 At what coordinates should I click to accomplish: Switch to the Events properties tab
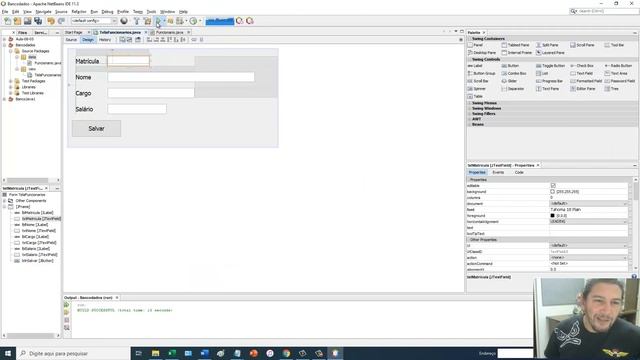498,173
